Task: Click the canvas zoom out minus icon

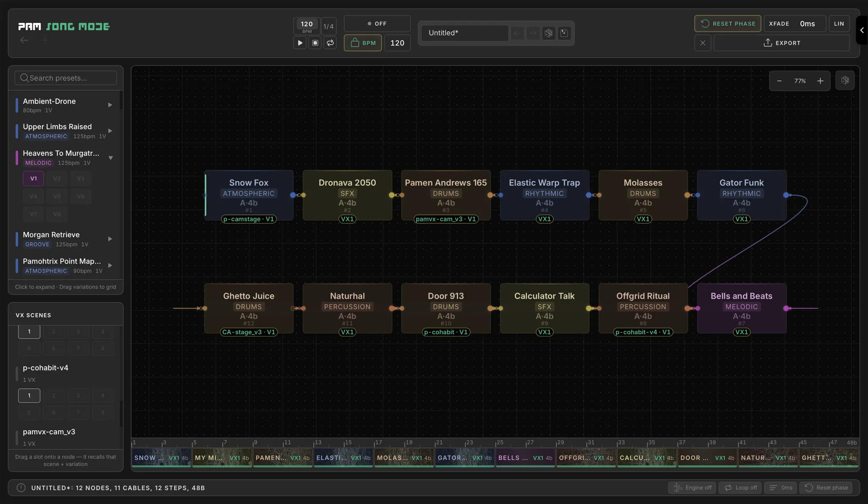Action: point(779,81)
